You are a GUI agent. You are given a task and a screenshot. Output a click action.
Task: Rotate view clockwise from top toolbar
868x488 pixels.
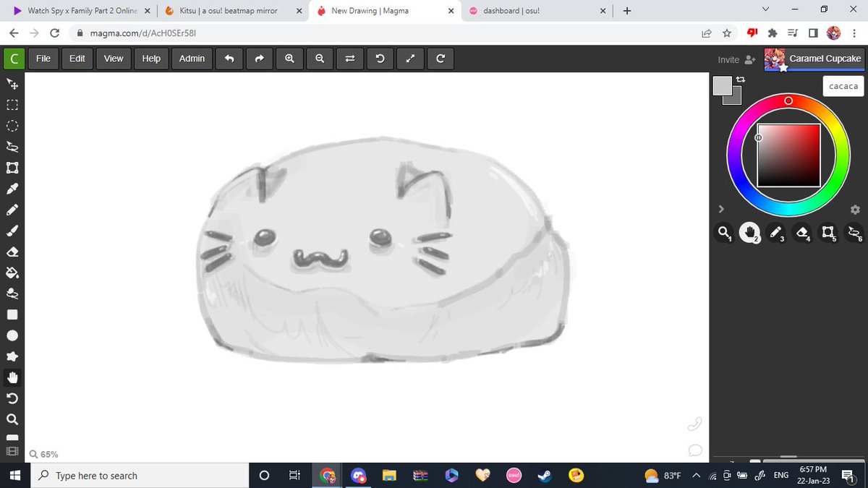pyautogui.click(x=441, y=59)
